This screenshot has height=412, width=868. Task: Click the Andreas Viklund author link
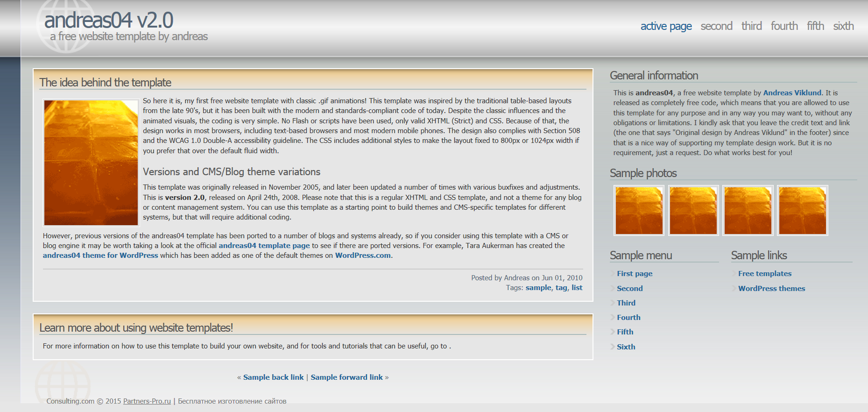click(x=792, y=93)
